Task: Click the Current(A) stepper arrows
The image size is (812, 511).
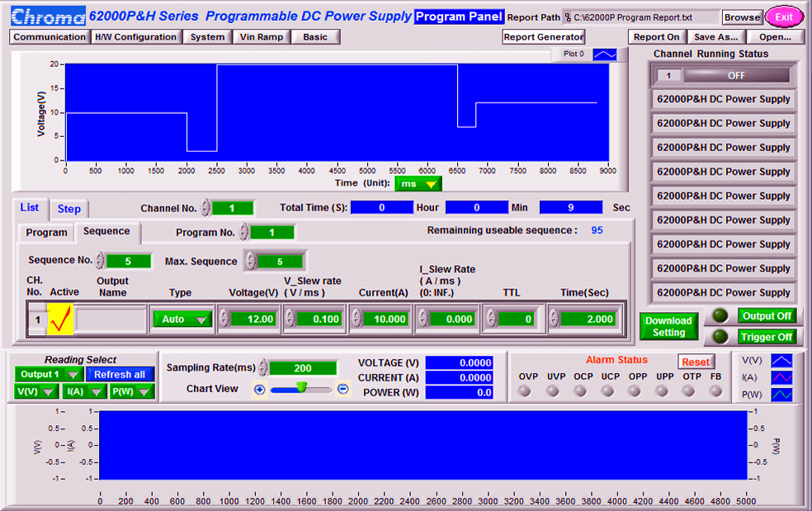Action: click(x=356, y=319)
